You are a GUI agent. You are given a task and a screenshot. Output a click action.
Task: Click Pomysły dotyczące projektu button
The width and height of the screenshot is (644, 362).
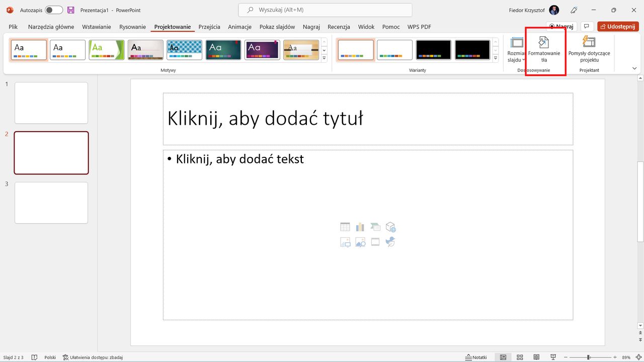[589, 50]
